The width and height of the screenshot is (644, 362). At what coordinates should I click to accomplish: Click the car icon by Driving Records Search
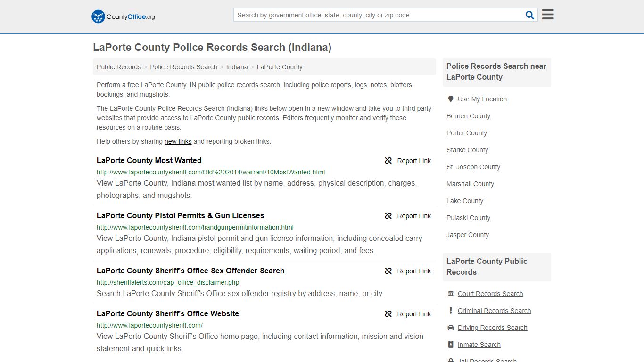pyautogui.click(x=451, y=328)
